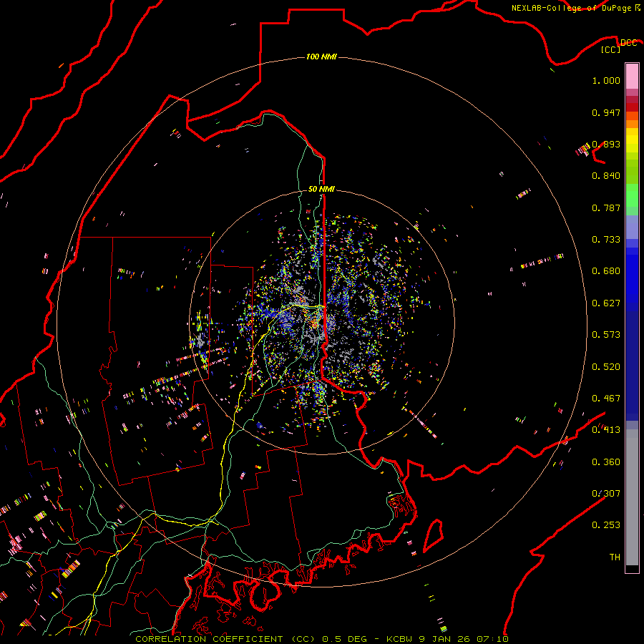The width and height of the screenshot is (644, 644).
Task: Click the 0.733 legend value
Action: [606, 240]
